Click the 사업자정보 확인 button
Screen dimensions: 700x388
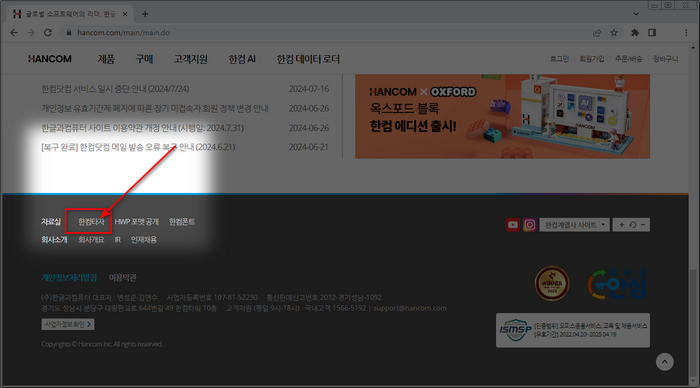click(x=68, y=324)
